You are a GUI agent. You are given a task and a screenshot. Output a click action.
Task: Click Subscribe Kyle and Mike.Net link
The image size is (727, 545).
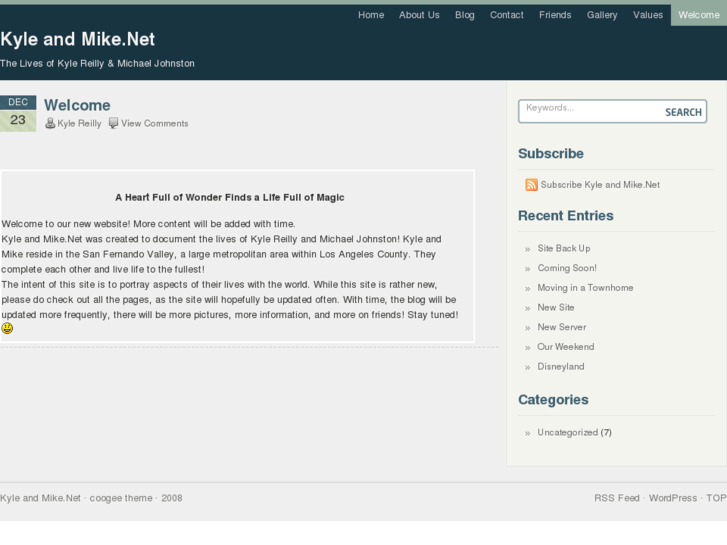pos(600,185)
